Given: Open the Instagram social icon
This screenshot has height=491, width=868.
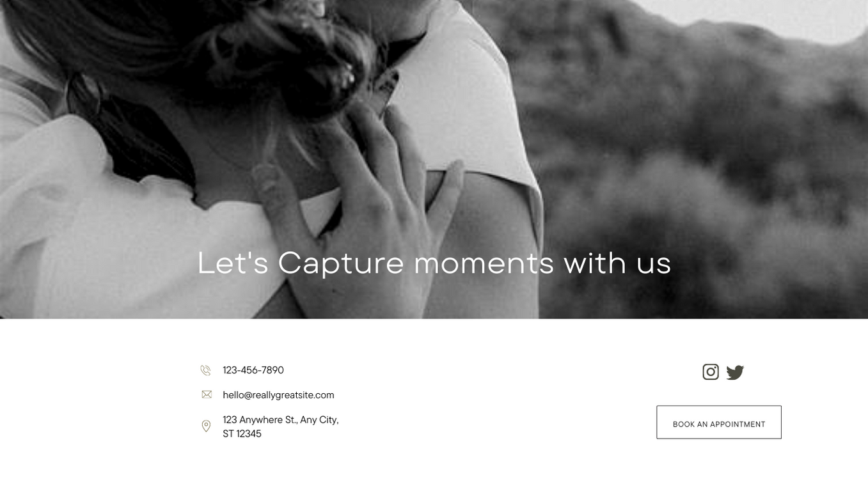Looking at the screenshot, I should click(711, 372).
